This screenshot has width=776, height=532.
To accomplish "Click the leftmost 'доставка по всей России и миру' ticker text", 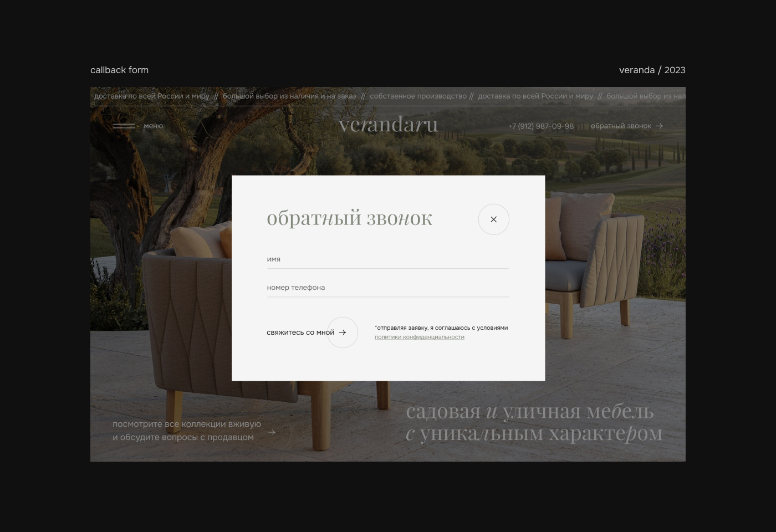I will 152,96.
